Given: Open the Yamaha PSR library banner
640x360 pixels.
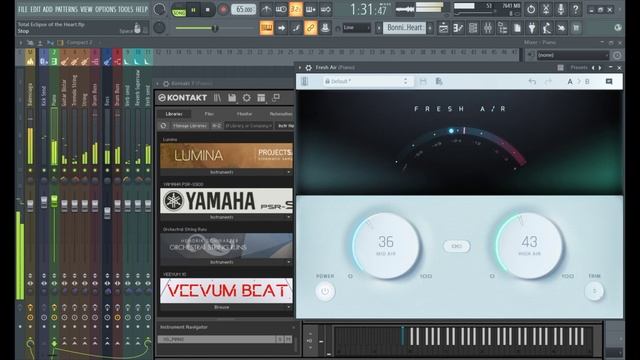Looking at the screenshot, I should (226, 200).
